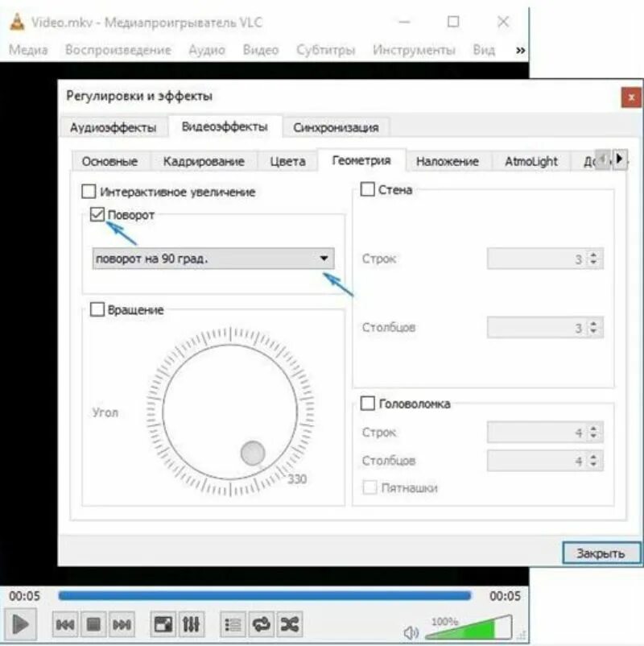This screenshot has height=646, width=644.
Task: Click total time 00:05 on right
Action: click(x=505, y=596)
